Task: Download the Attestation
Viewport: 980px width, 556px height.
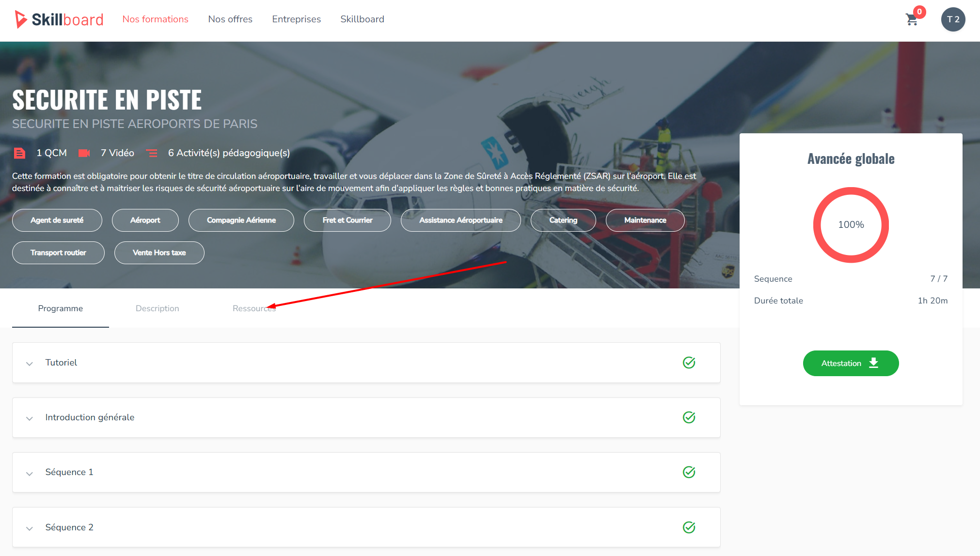Action: 851,363
